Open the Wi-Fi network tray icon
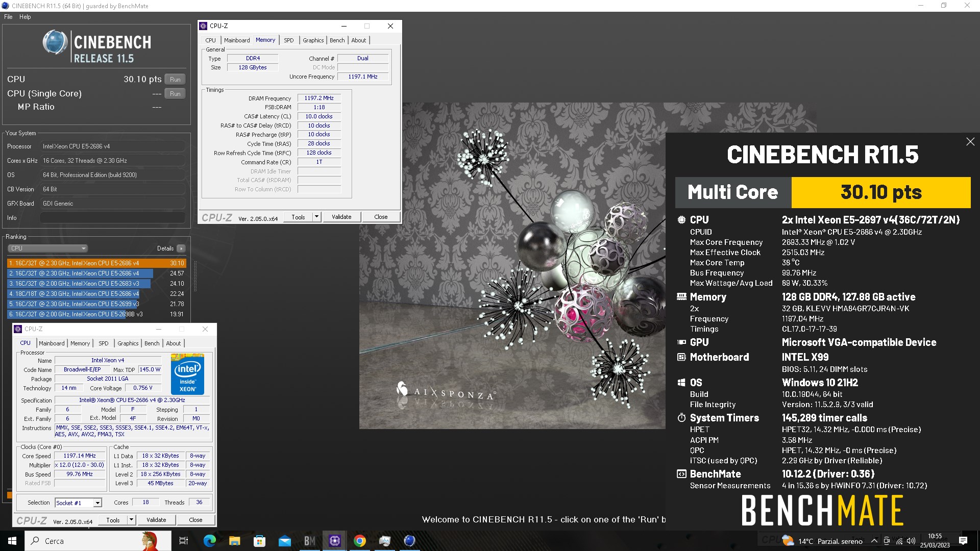Screen dimensions: 980x551 pyautogui.click(x=899, y=541)
